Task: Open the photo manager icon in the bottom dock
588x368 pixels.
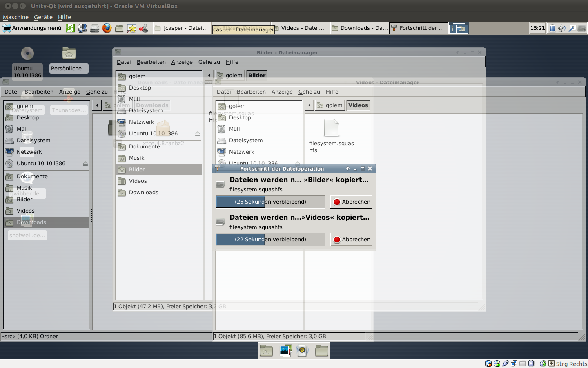Action: 285,350
